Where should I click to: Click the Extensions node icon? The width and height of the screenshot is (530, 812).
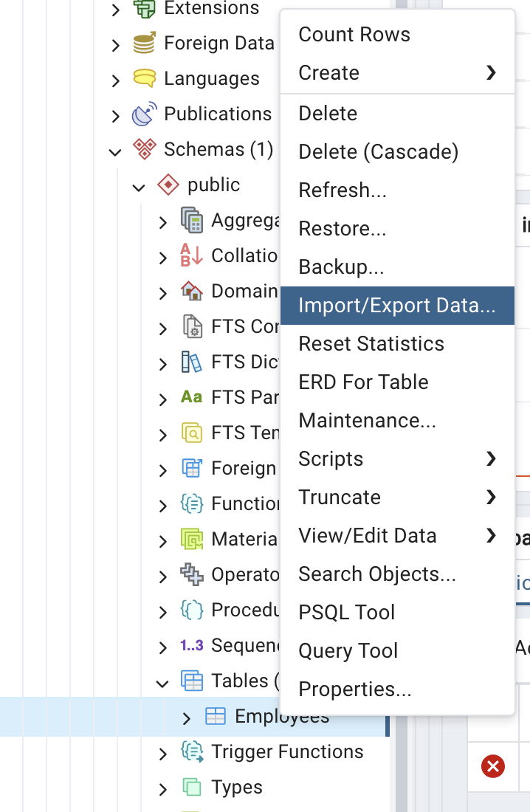coord(146,9)
